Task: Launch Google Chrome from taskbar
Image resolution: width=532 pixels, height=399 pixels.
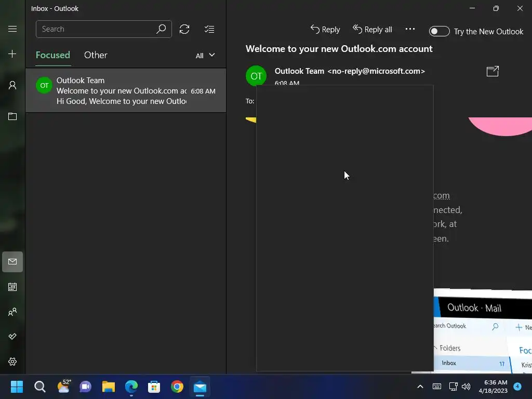Action: point(177,387)
